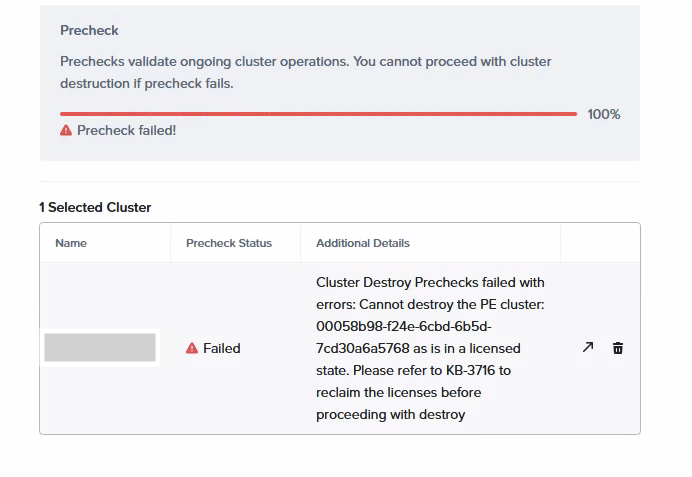Click the trash icon to remove cluster

(x=618, y=348)
